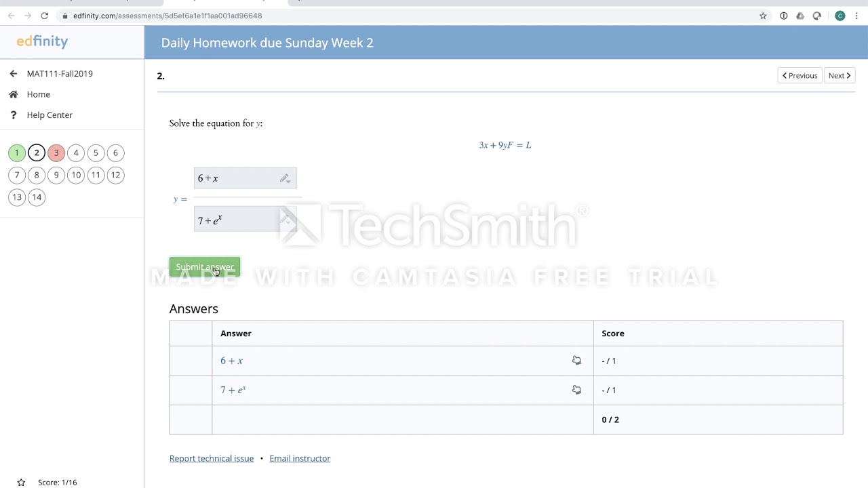Click the pencil editor icon in numerator field

click(285, 179)
